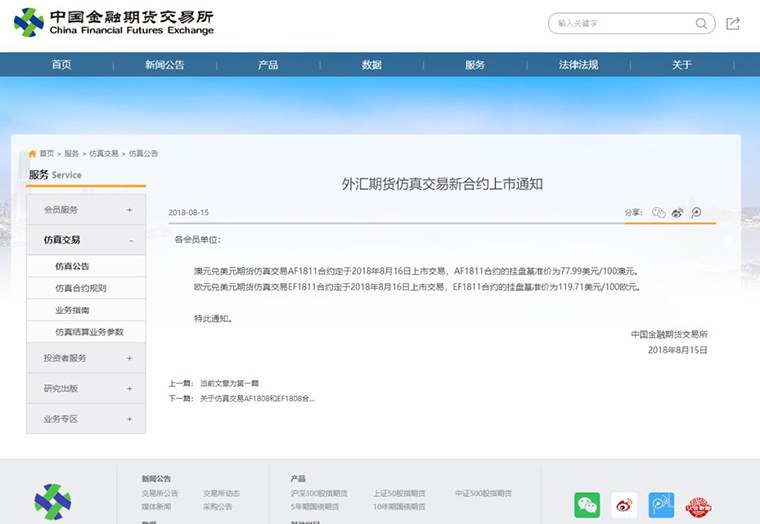Share via the third share icon
Viewport: 760px width, 524px height.
click(x=696, y=212)
